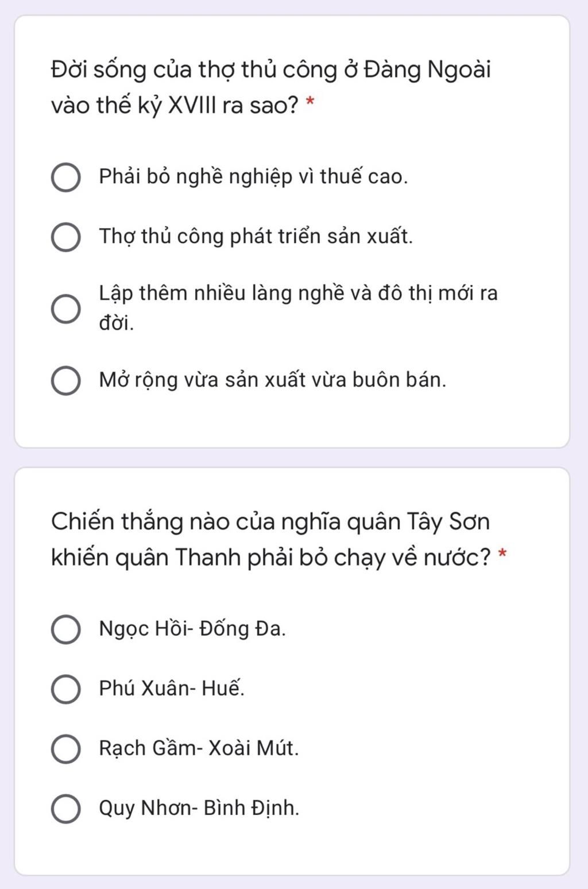Click the answer text 'Thợ thủ công phát triển sản xuất.'
This screenshot has width=588, height=889.
(x=256, y=236)
